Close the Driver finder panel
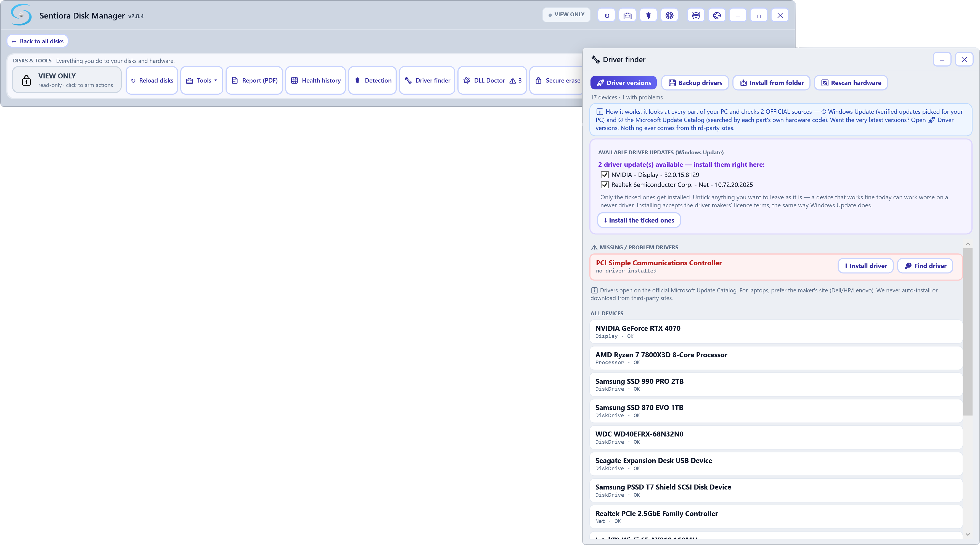980x545 pixels. [964, 59]
